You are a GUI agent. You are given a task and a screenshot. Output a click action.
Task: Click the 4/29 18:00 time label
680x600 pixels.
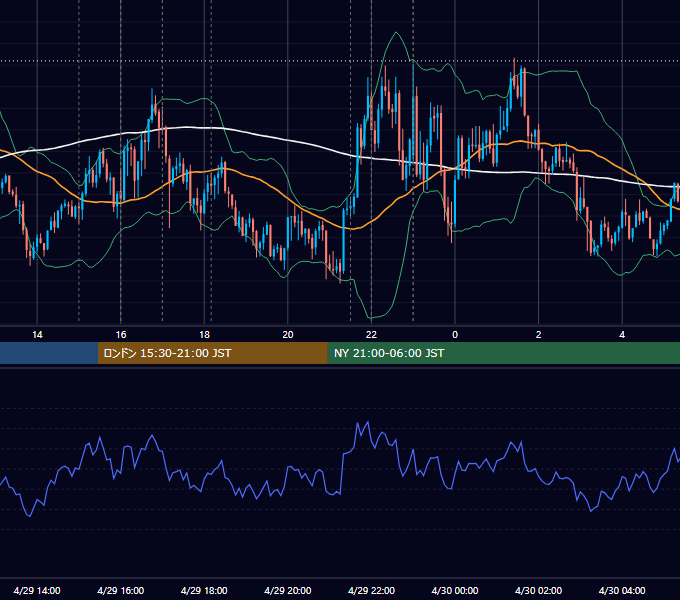pos(204,590)
